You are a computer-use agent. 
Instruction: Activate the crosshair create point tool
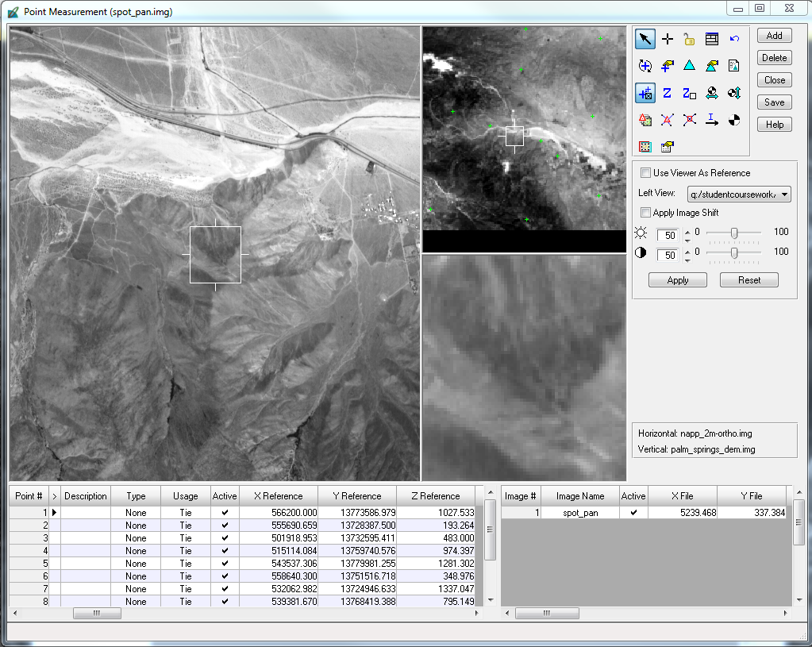click(x=668, y=39)
